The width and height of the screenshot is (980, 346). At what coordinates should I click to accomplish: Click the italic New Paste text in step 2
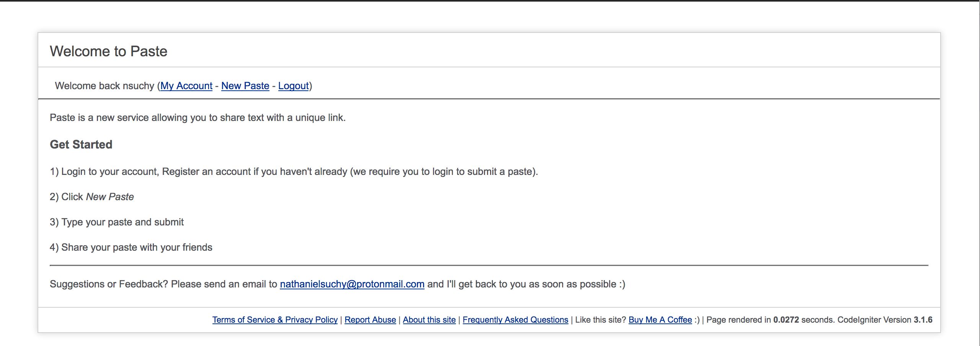click(x=110, y=197)
